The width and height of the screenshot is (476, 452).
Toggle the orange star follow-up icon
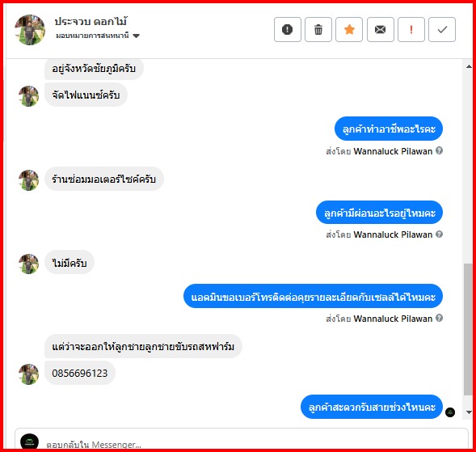coord(349,29)
